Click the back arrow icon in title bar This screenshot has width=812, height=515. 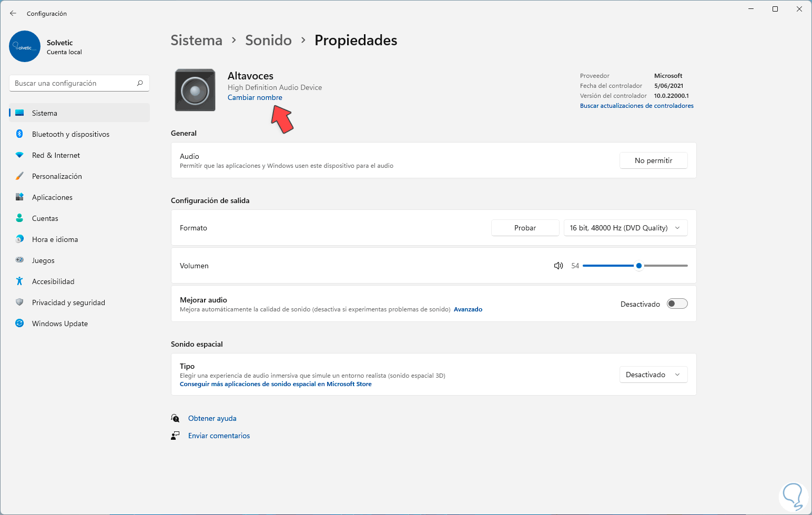click(13, 13)
